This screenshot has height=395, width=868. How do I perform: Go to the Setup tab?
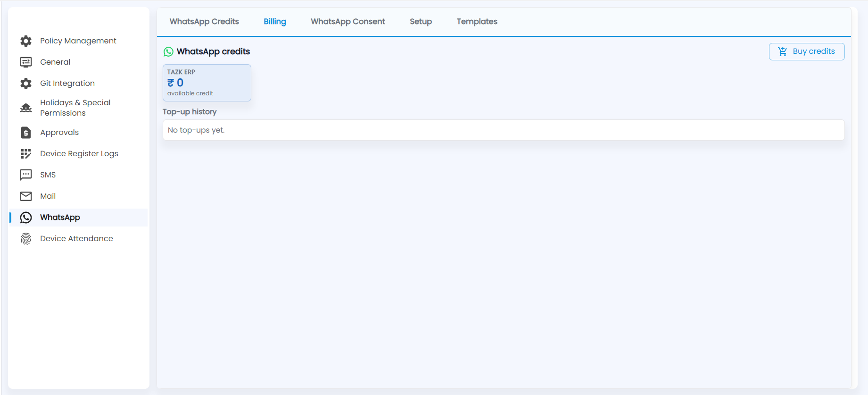(x=421, y=22)
